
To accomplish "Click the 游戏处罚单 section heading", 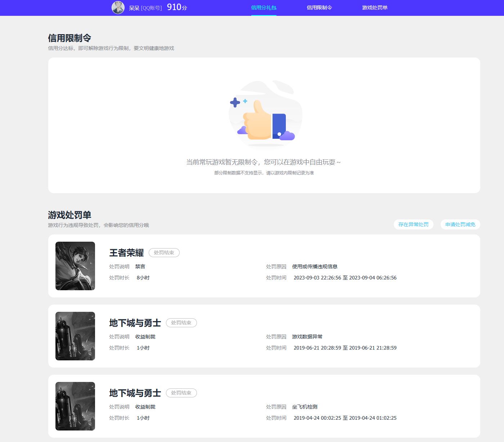I will click(x=69, y=215).
